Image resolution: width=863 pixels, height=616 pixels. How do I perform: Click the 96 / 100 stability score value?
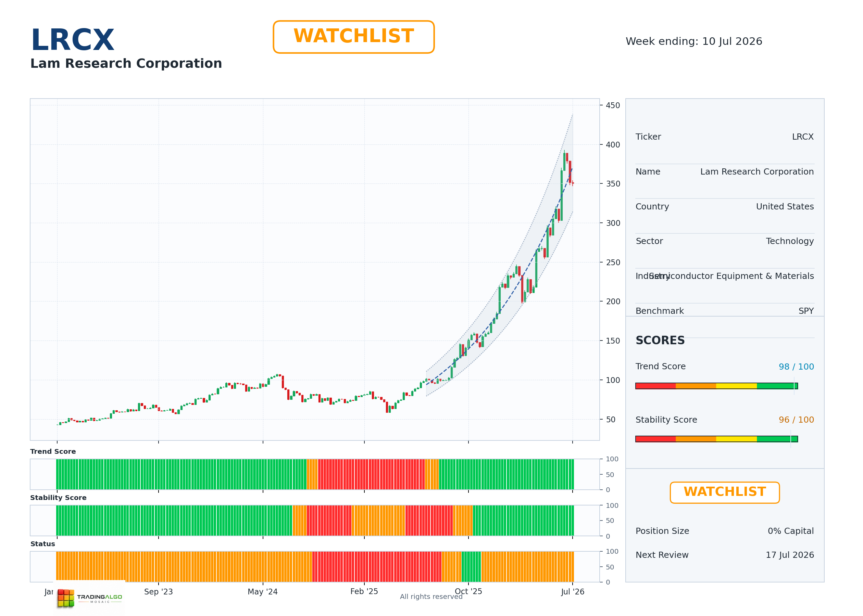796,420
